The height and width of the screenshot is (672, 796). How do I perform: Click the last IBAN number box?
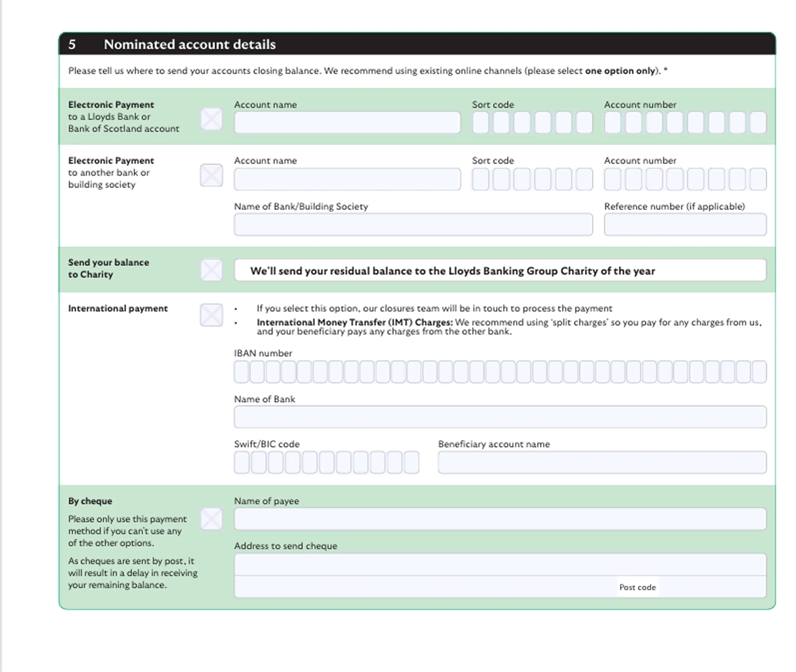coord(759,372)
